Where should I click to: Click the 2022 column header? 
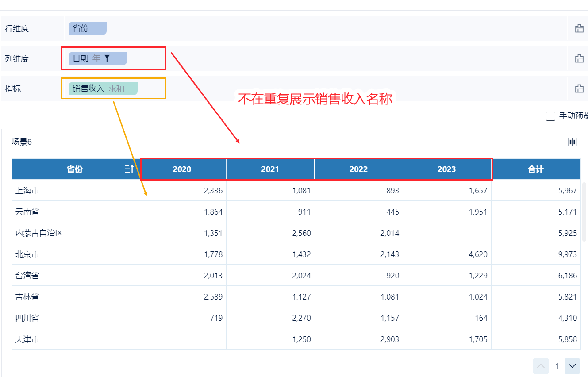point(358,169)
